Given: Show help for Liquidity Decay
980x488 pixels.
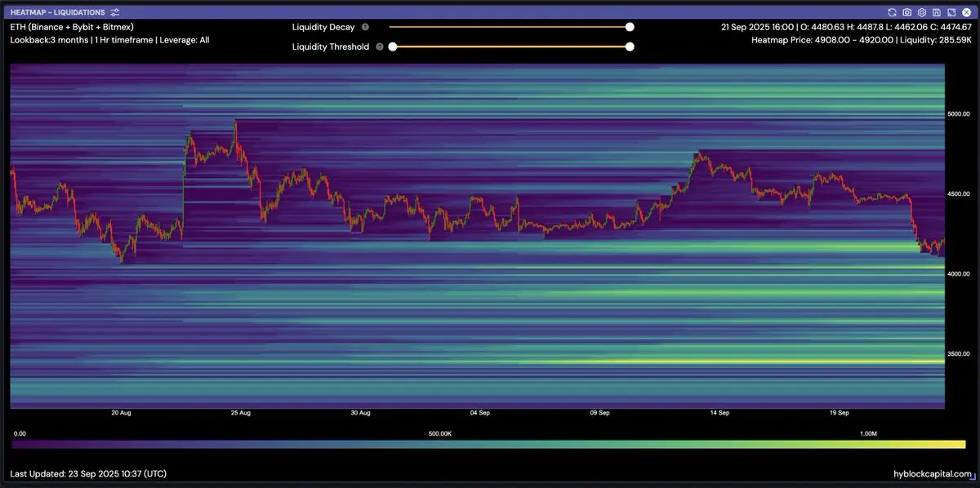Looking at the screenshot, I should coord(365,27).
